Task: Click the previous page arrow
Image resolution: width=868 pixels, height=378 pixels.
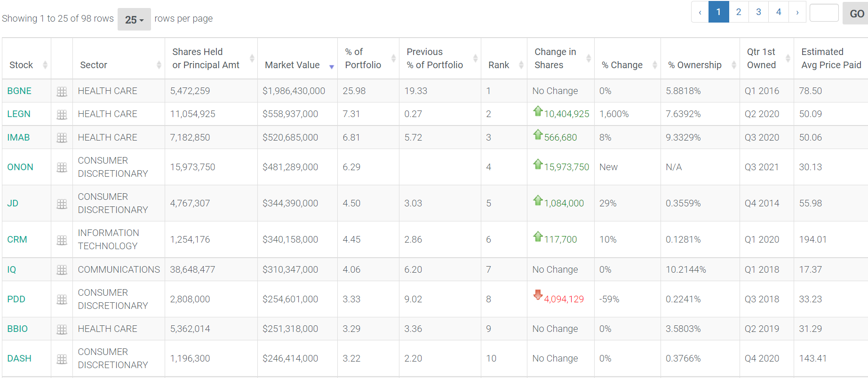Action: pos(700,12)
